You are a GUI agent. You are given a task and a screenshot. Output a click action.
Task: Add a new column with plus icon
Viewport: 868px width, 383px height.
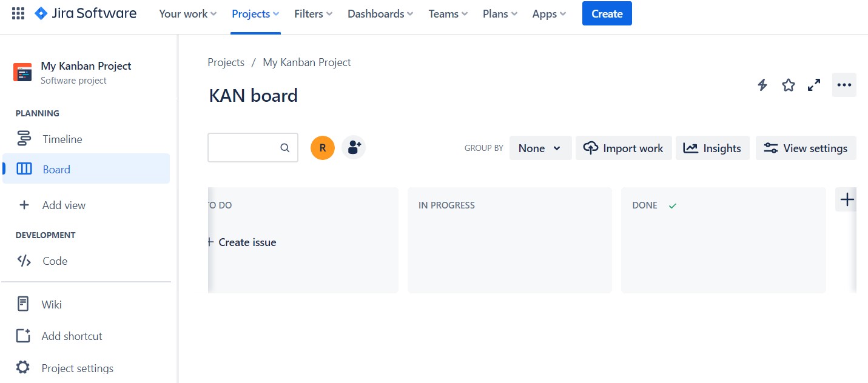847,199
